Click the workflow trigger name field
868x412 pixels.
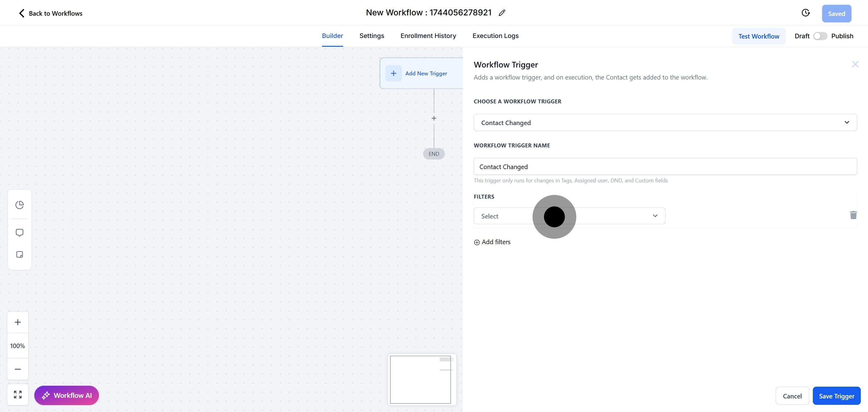pos(665,166)
